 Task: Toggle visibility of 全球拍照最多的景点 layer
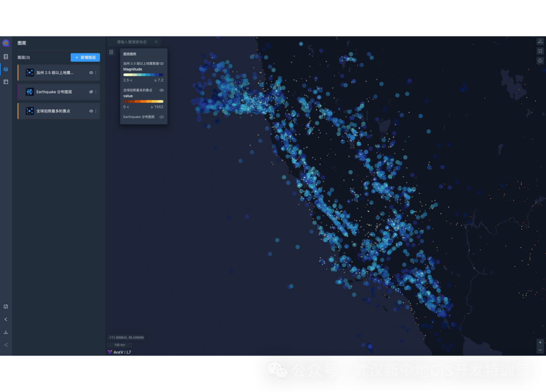(91, 111)
